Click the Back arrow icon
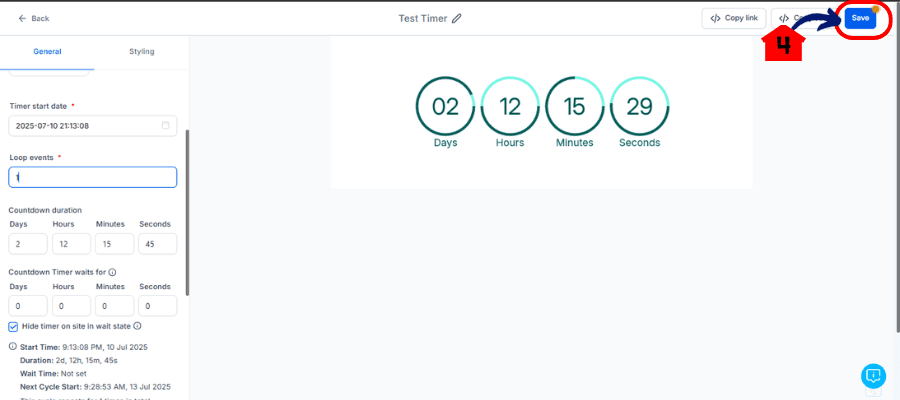900x400 pixels. pyautogui.click(x=22, y=18)
